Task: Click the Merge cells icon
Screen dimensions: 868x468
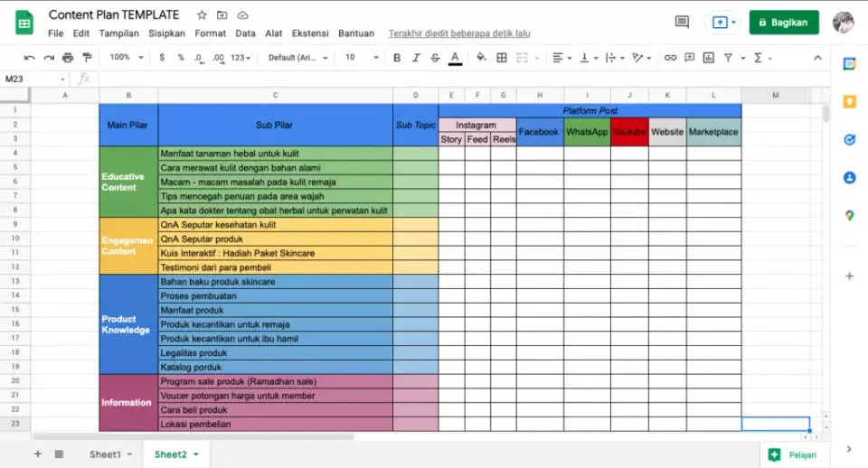Action: (x=522, y=58)
